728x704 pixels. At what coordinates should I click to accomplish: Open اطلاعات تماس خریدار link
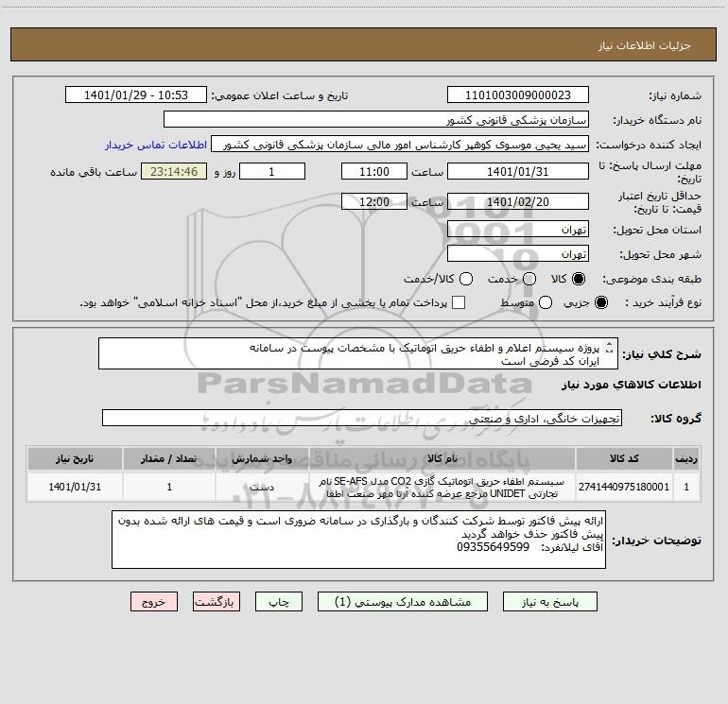click(x=156, y=145)
